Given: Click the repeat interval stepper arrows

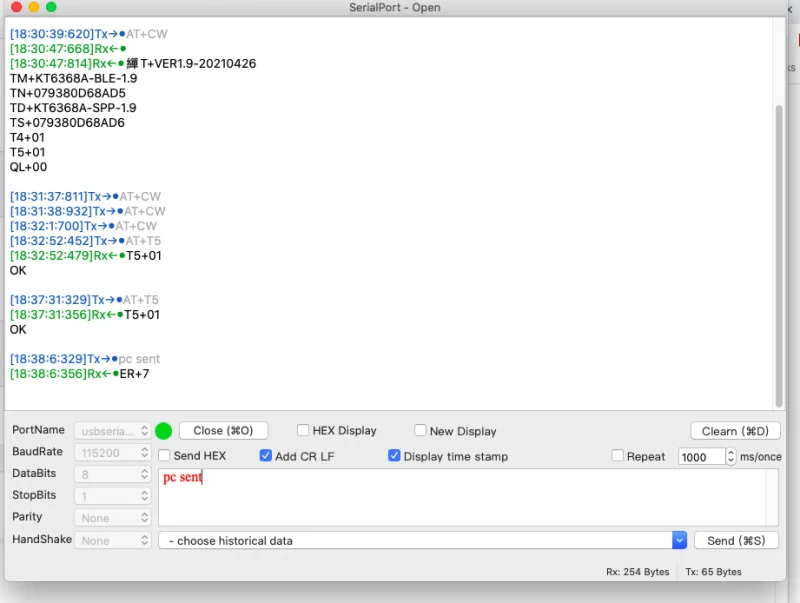Looking at the screenshot, I should tap(731, 457).
